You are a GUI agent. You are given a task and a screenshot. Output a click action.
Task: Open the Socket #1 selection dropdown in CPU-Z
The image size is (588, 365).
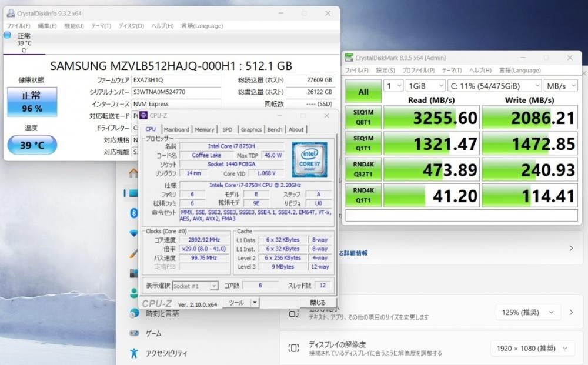(195, 286)
